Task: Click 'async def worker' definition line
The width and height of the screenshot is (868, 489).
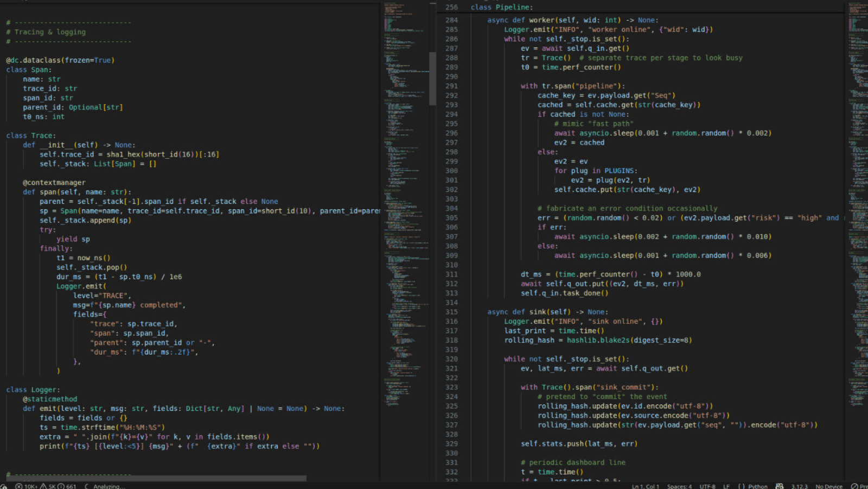Action: [573, 20]
